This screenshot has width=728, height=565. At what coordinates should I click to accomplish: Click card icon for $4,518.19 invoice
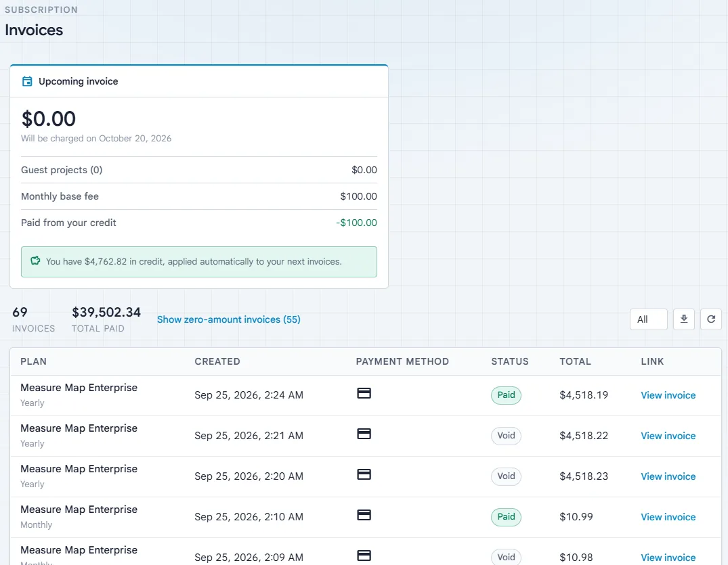pyautogui.click(x=364, y=393)
